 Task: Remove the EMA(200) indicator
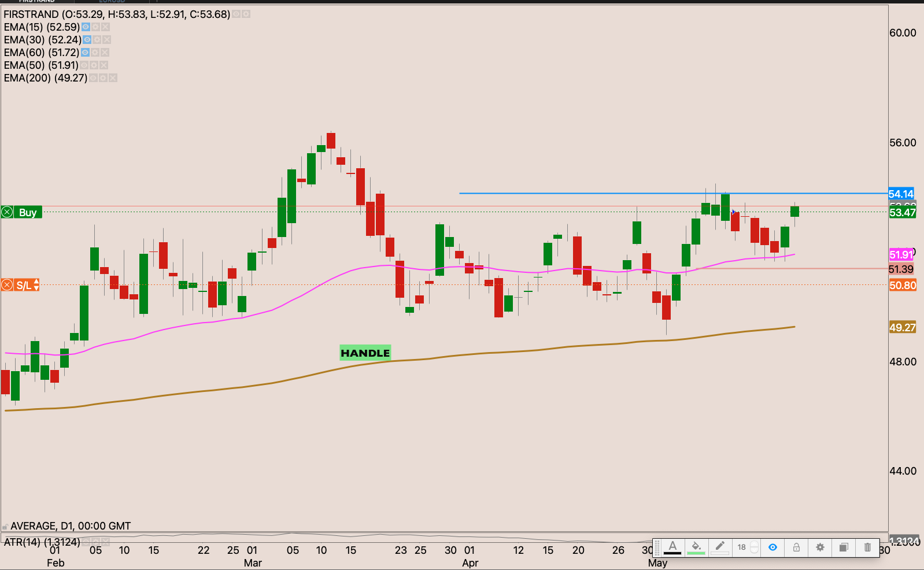(x=113, y=78)
